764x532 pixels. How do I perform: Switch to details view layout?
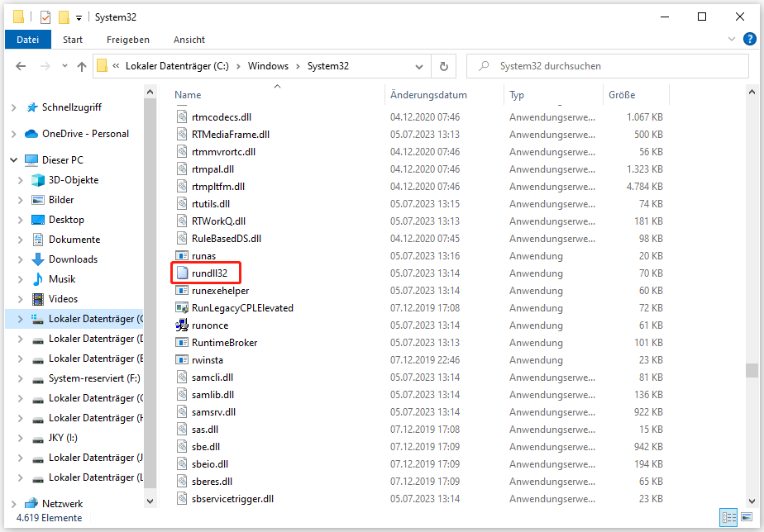click(x=728, y=517)
